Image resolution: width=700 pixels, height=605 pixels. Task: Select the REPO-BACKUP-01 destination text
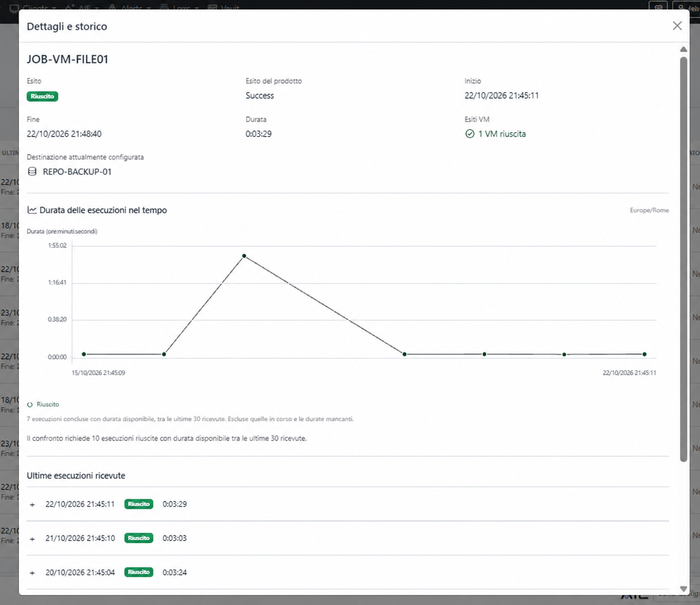coord(77,172)
